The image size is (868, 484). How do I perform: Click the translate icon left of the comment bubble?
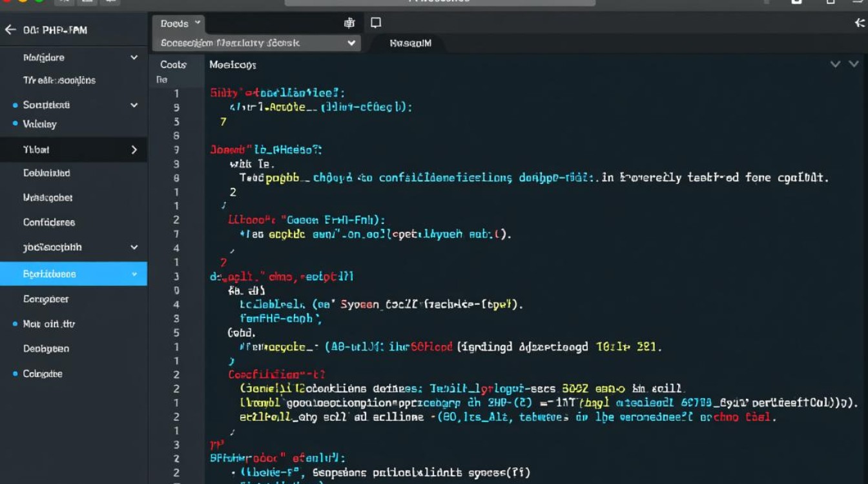coord(349,23)
